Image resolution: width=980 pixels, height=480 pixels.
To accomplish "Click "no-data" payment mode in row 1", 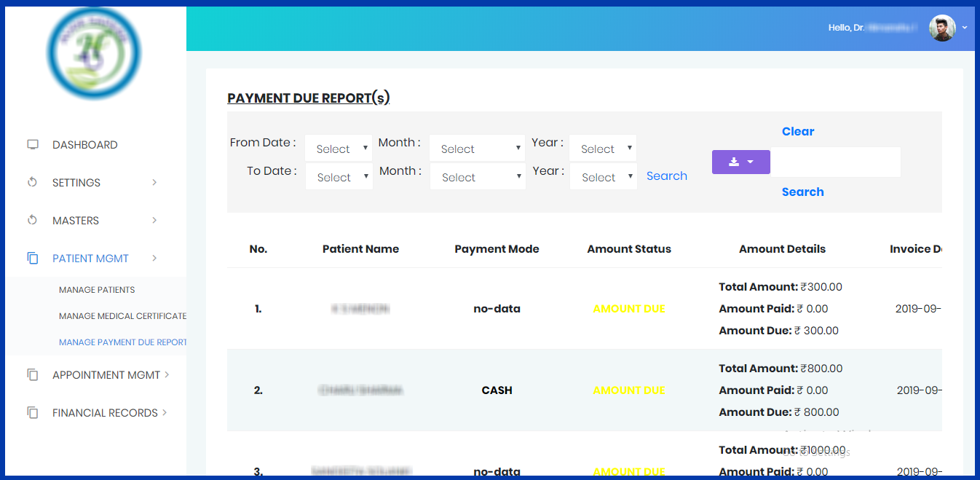I will point(497,309).
